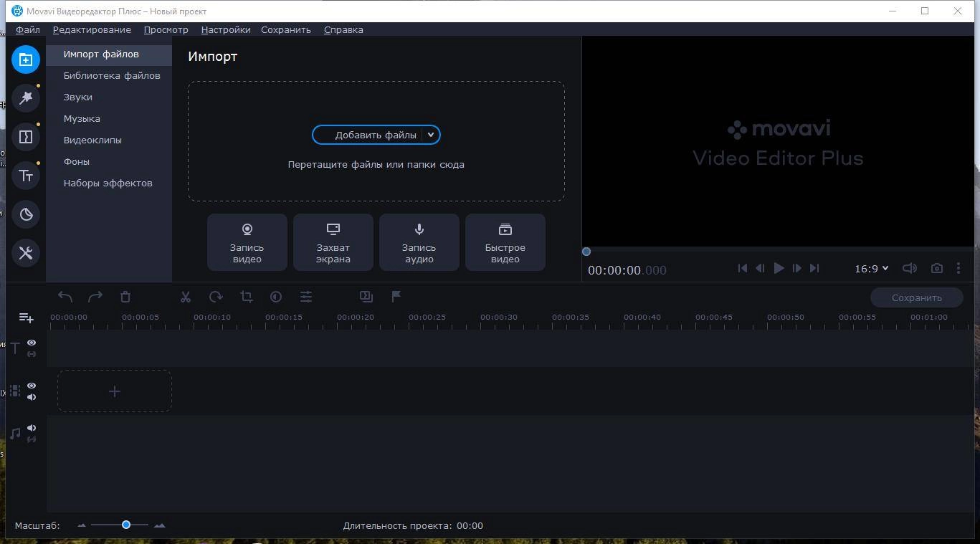Open the Filters magic wand panel
The height and width of the screenshot is (544, 980).
[x=25, y=98]
